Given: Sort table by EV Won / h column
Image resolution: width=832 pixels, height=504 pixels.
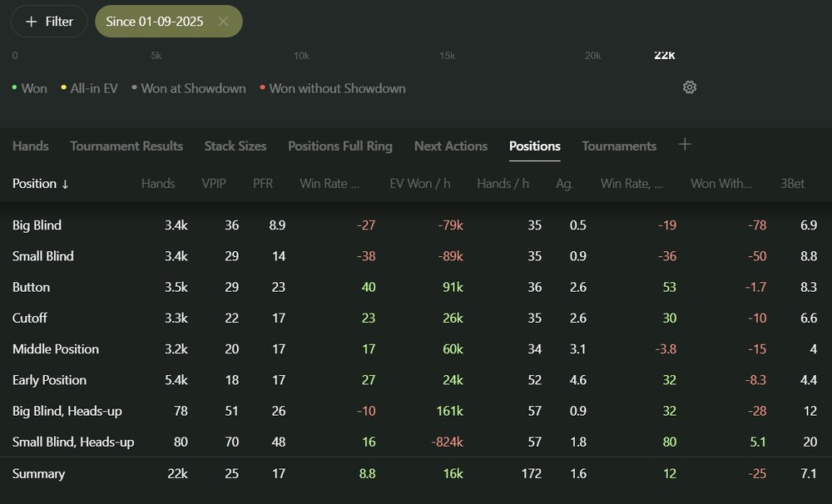Looking at the screenshot, I should point(419,184).
